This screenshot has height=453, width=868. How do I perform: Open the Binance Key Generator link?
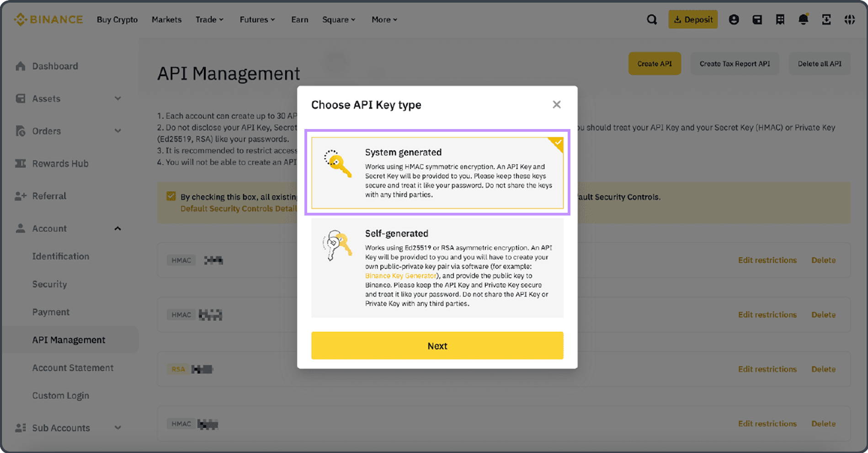pos(400,275)
